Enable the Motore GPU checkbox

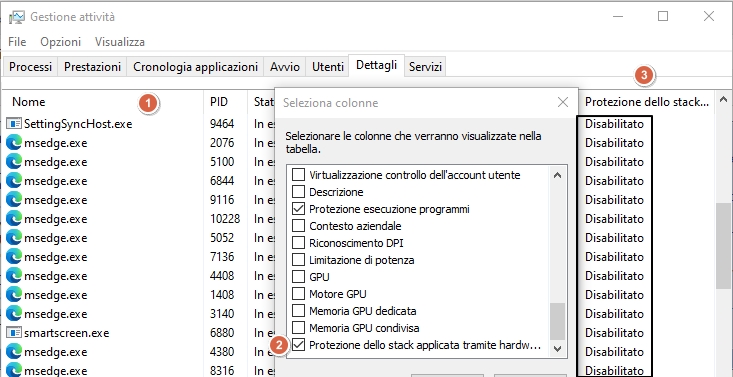point(298,294)
